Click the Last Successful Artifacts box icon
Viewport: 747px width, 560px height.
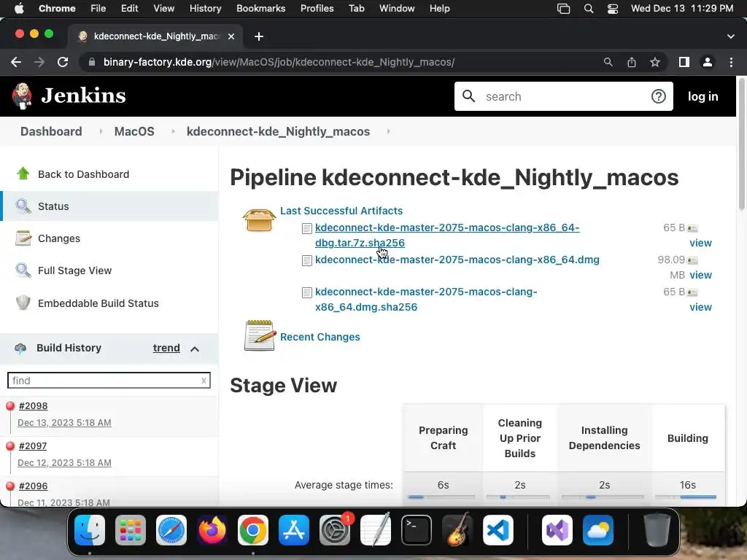(x=259, y=220)
